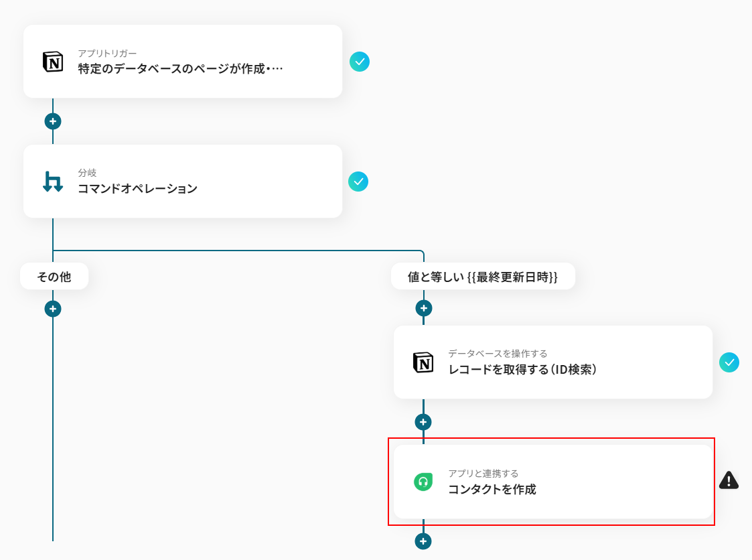The height and width of the screenshot is (560, 752).
Task: Open the コンタクトを作成 action card
Action: 553,482
